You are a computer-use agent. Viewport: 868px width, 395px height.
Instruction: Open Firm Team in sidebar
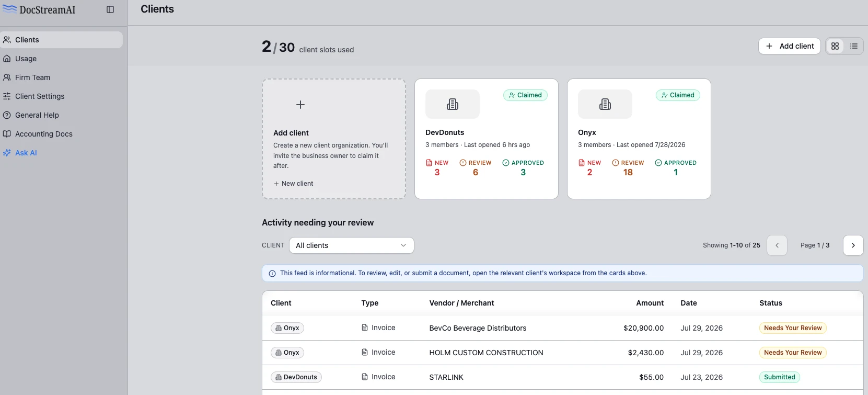(x=61, y=77)
